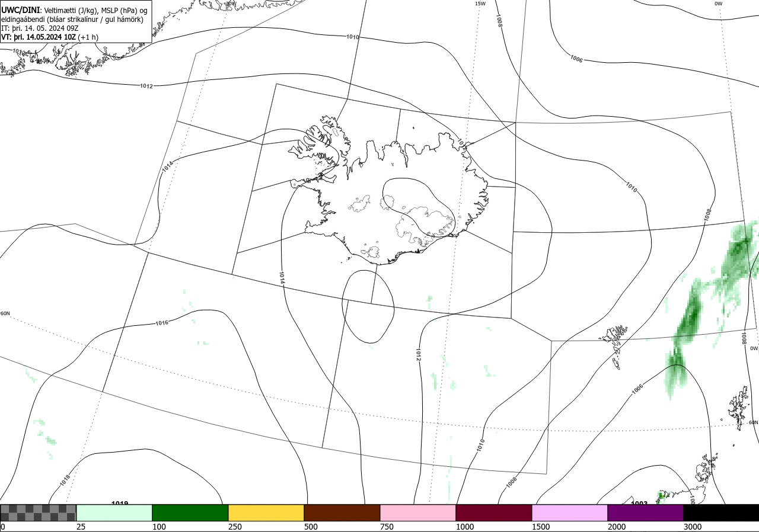Click the legend tick label "1000"
This screenshot has height=532, width=759.
[x=465, y=527]
